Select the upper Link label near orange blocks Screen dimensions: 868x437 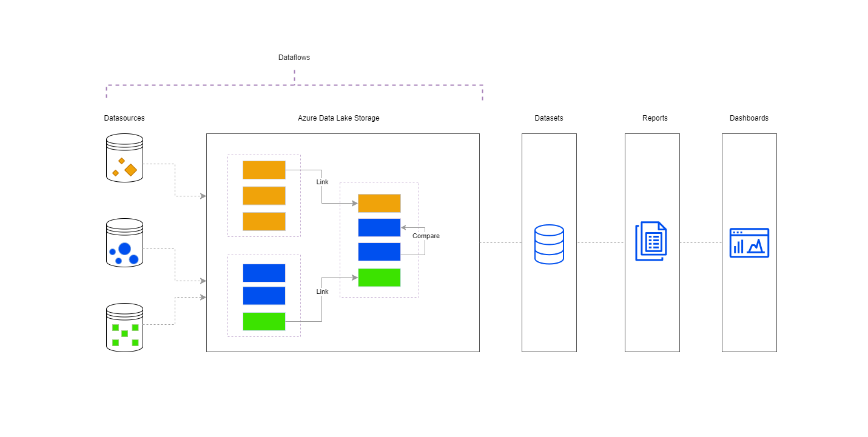click(322, 182)
